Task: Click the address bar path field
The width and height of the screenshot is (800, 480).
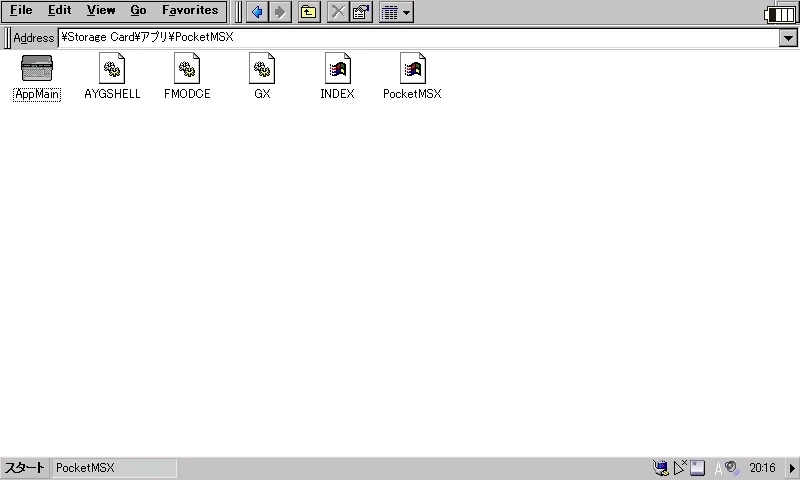Action: (x=418, y=37)
